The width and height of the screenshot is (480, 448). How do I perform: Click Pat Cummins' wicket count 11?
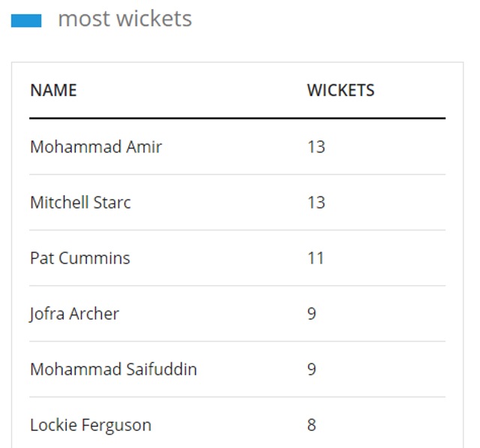coord(316,258)
